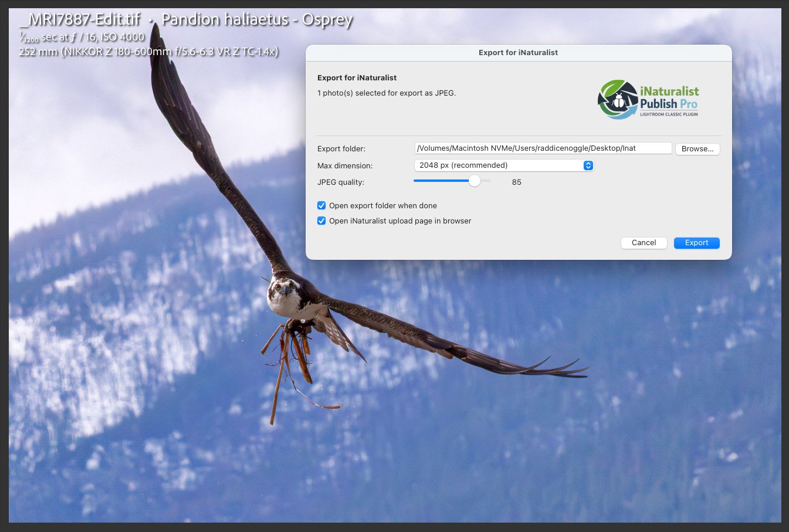The image size is (789, 532).
Task: Click the '1 photo(s) selected for export' text
Action: point(387,93)
